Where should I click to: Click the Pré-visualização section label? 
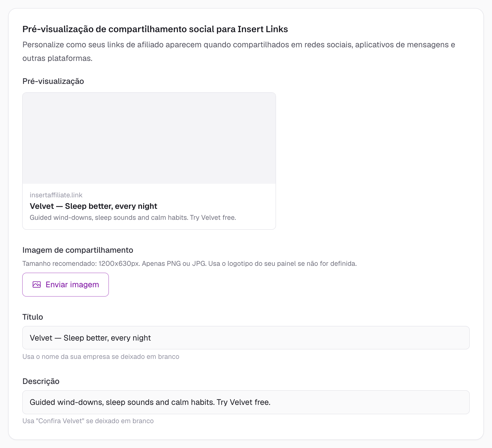tap(53, 81)
